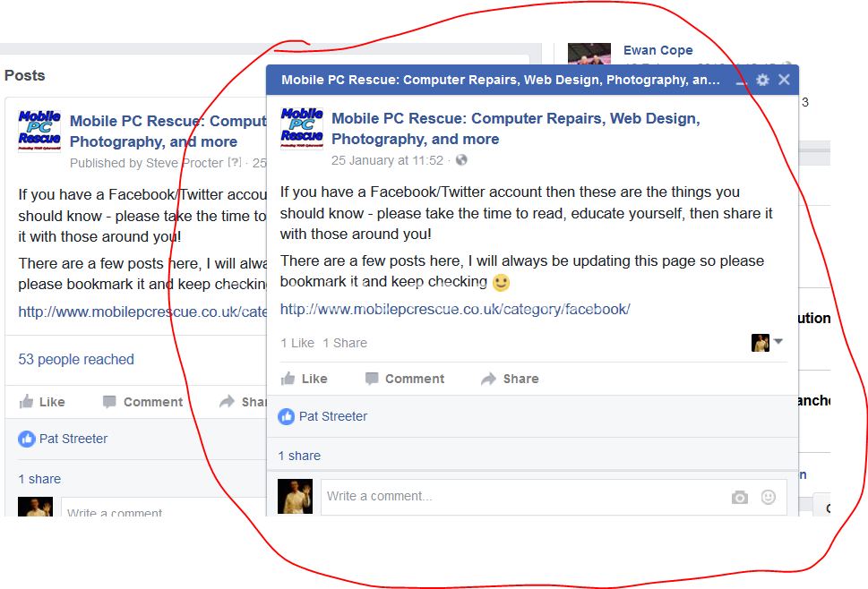Click the Mobile PC Rescue logo in popup
This screenshot has height=589, width=868.
[302, 128]
